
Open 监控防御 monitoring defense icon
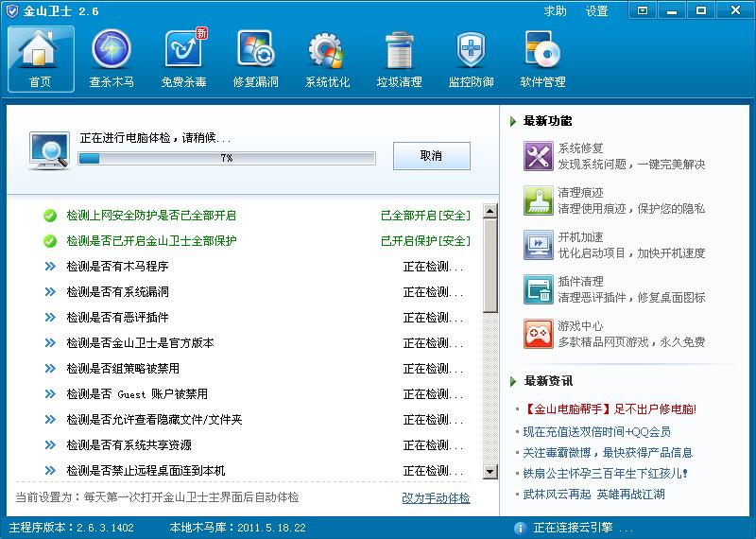pyautogui.click(x=471, y=50)
